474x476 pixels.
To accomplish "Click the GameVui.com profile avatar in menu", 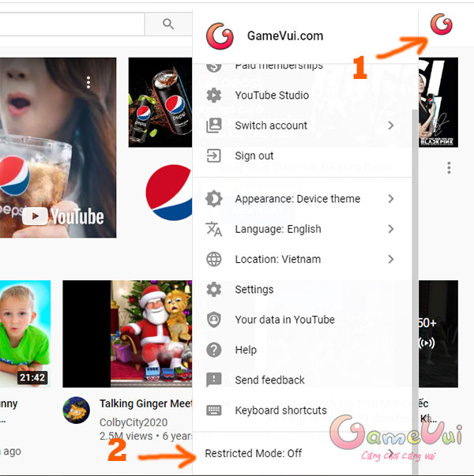I will tap(220, 36).
